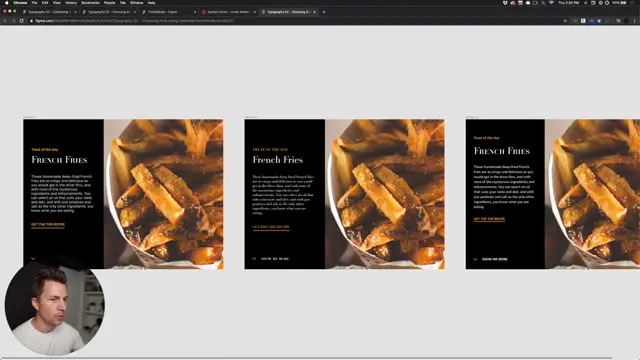Select the body paragraph in the left frame
Screen dimensions: 640x360
[x=62, y=193]
